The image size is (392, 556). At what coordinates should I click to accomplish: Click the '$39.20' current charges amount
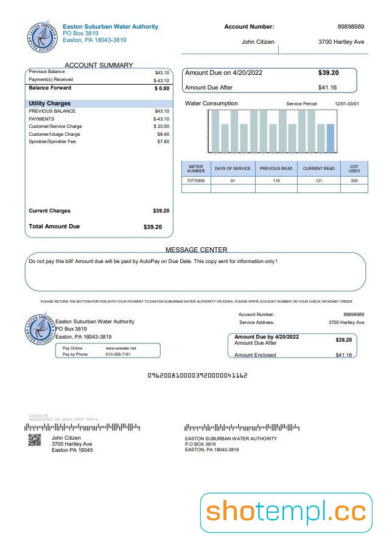(x=161, y=211)
